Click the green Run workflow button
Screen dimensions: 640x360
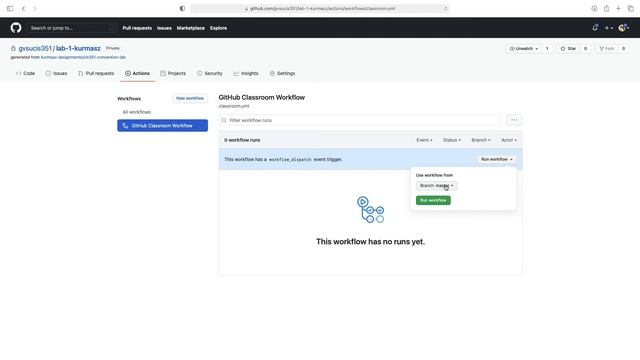point(433,200)
